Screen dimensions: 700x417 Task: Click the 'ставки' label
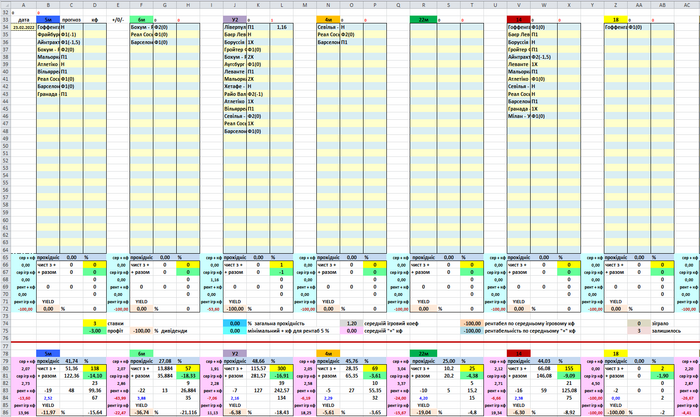pos(118,323)
